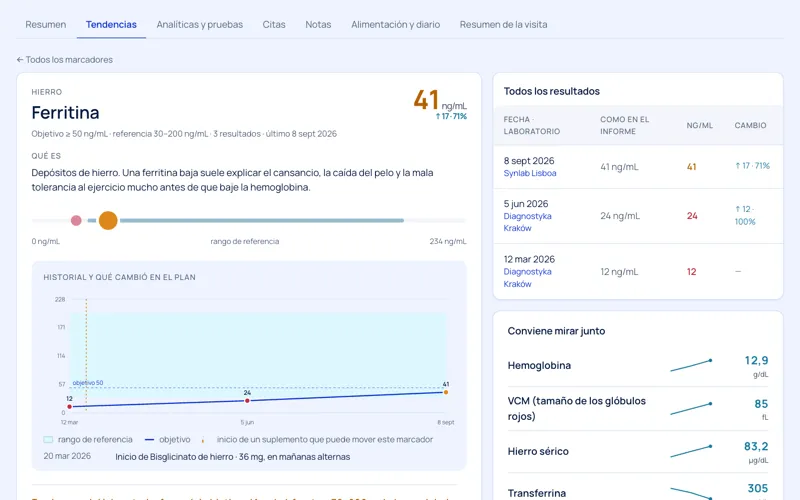Open the Synlab Lisboa laboratory link
The width and height of the screenshot is (800, 500).
[x=530, y=173]
